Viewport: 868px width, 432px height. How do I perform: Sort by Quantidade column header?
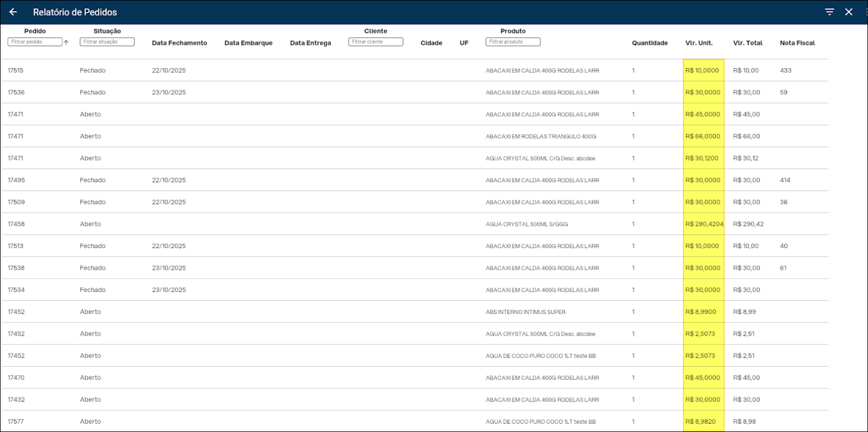[x=650, y=43]
